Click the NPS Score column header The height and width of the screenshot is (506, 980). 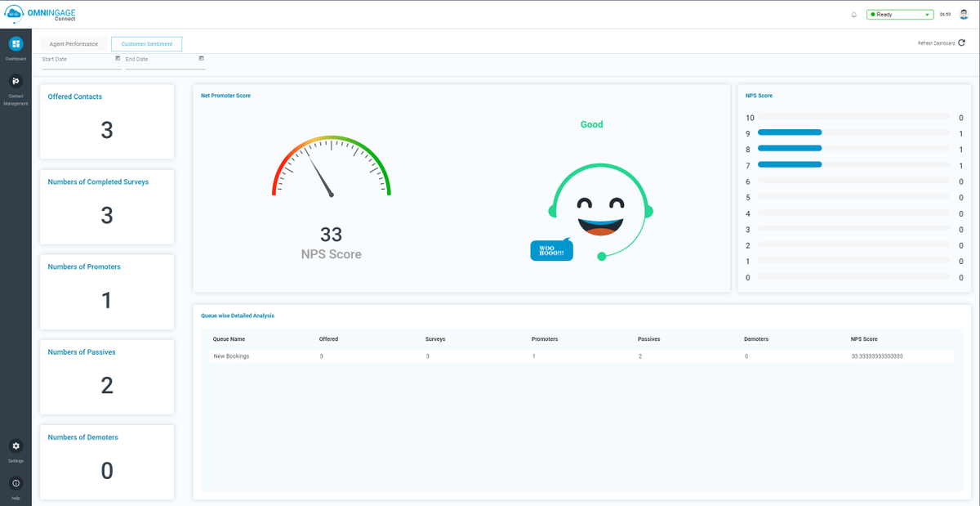pos(864,338)
